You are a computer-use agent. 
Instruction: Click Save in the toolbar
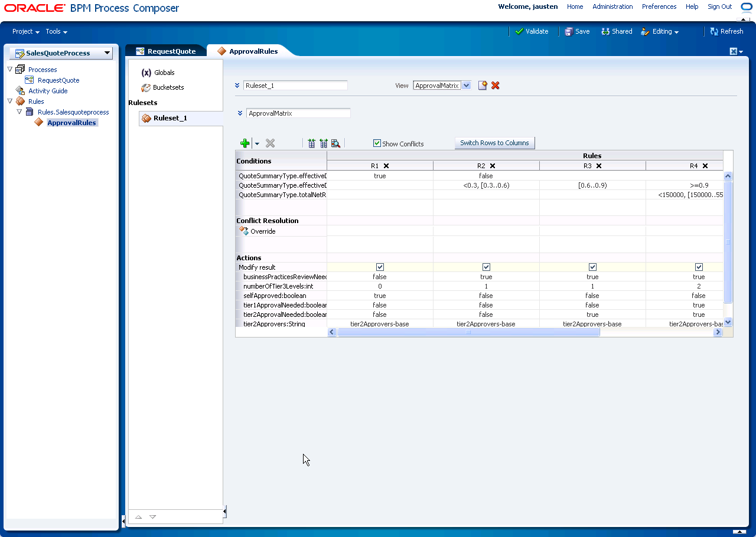click(x=577, y=32)
